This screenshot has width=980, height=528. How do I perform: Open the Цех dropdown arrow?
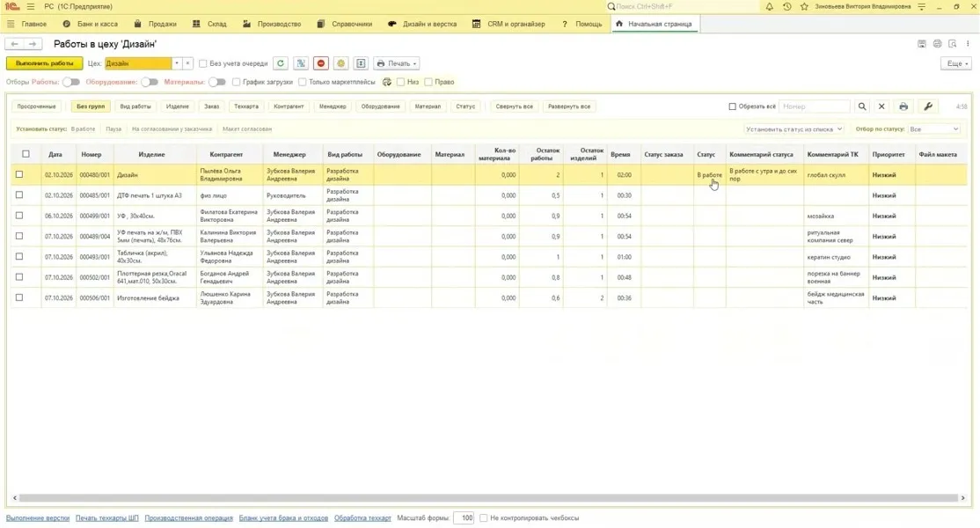(x=177, y=63)
